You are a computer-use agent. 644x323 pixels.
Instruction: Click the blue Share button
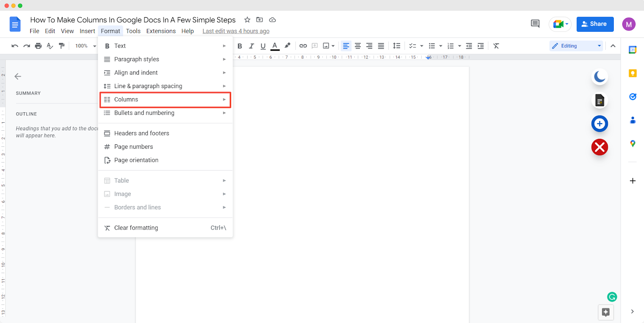(x=595, y=24)
